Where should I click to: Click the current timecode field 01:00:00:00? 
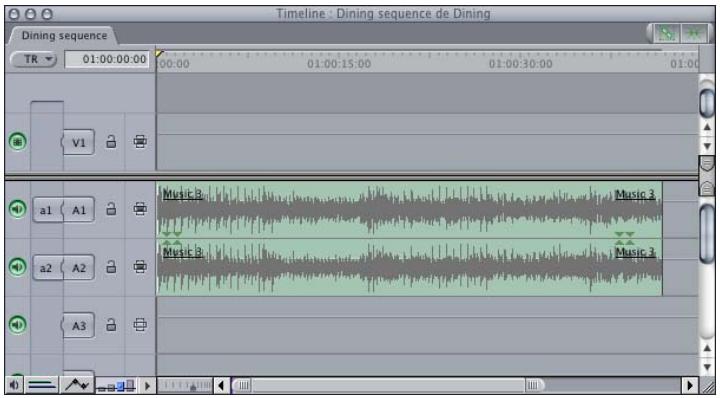(x=107, y=59)
